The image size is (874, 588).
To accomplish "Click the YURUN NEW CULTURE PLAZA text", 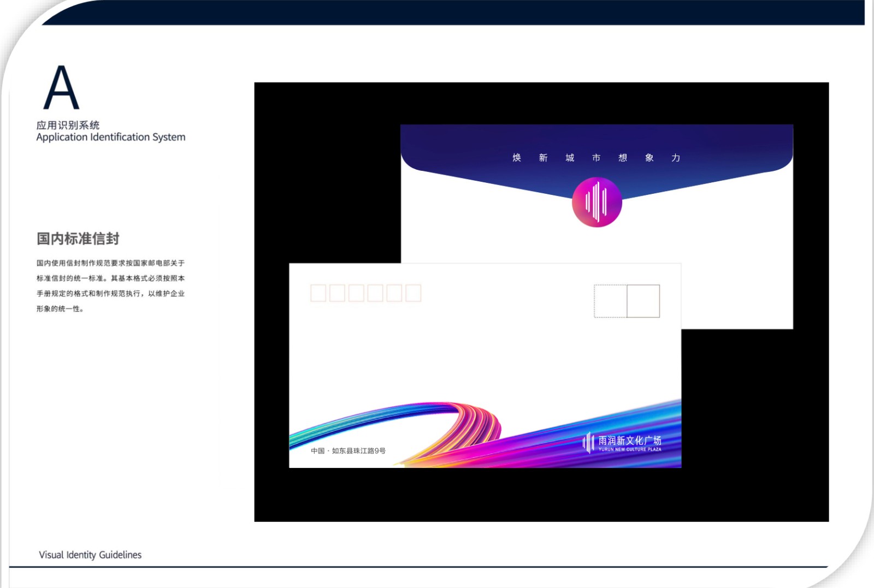I will [629, 450].
